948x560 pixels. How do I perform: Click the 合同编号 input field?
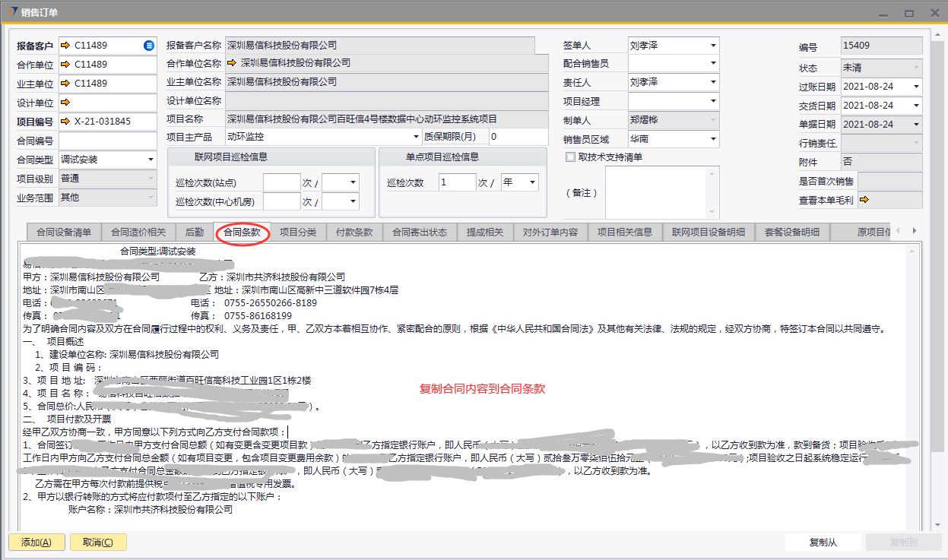(x=107, y=141)
